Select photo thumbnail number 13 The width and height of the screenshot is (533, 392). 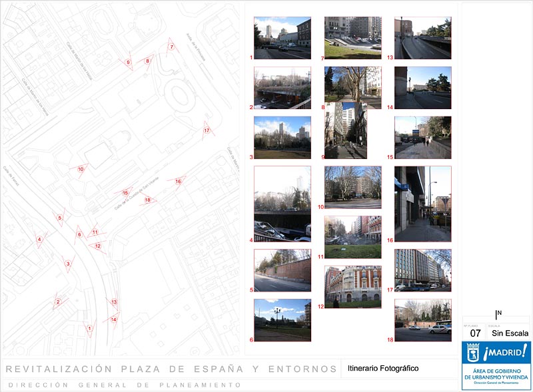click(422, 38)
